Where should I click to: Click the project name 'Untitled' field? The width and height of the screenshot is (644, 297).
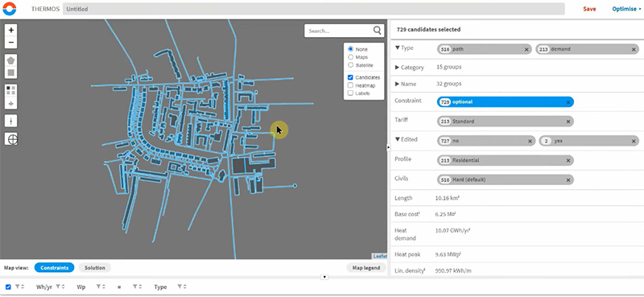313,9
